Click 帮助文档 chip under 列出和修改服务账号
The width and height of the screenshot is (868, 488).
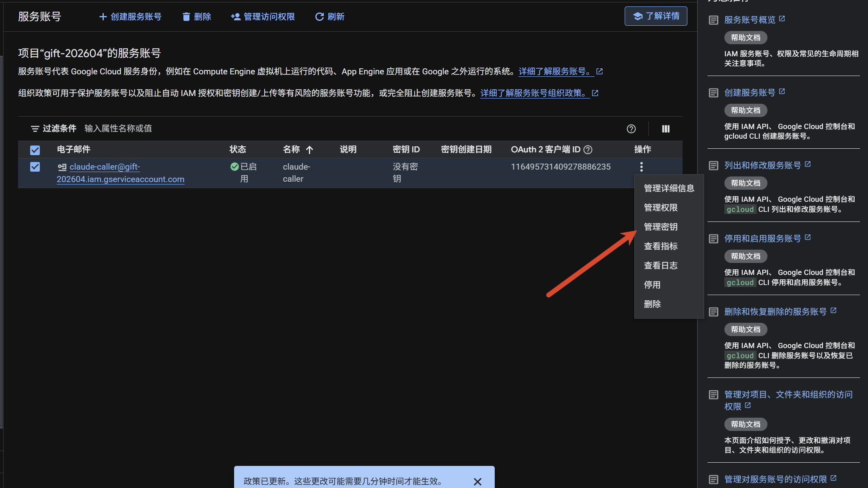pyautogui.click(x=746, y=183)
